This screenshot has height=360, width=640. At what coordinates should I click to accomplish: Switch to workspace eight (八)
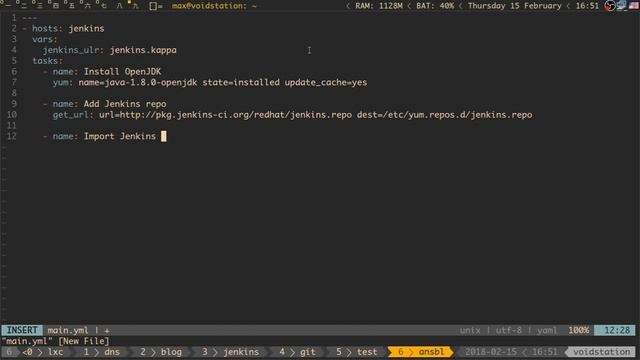(x=119, y=5)
